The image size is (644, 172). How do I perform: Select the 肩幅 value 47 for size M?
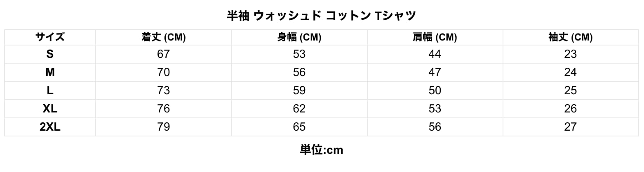pos(435,72)
